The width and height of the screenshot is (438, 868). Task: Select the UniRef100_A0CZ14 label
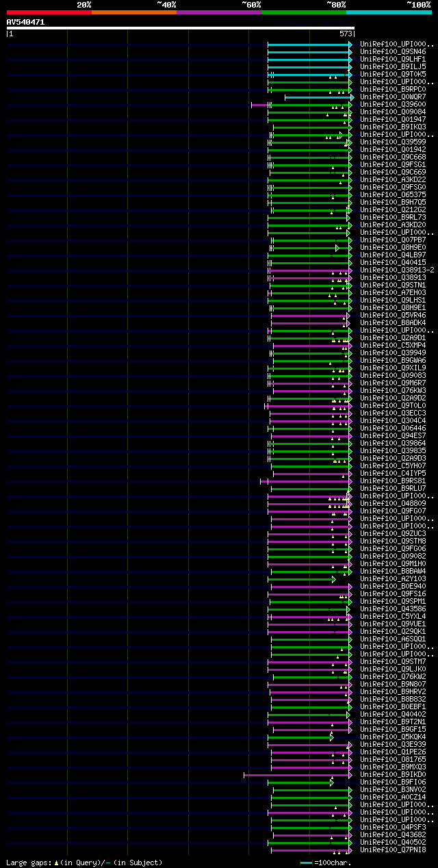393,797
